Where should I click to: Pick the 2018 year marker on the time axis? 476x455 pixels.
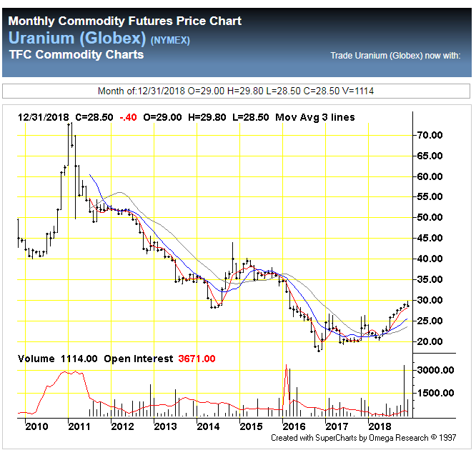coord(378,426)
